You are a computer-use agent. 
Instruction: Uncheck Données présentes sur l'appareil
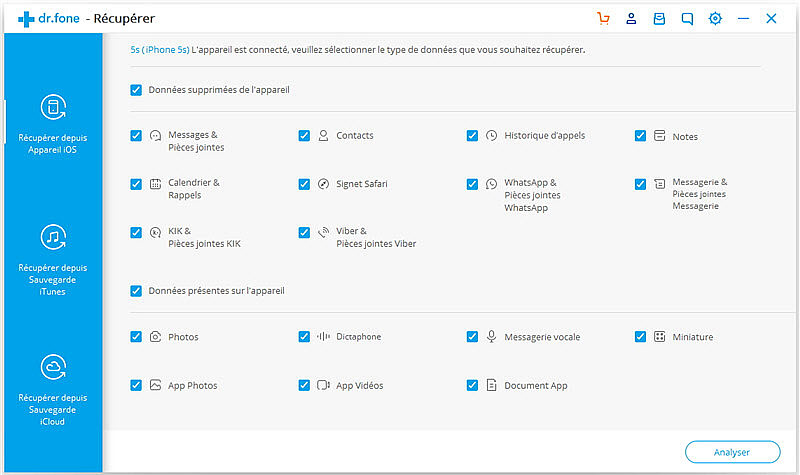136,291
